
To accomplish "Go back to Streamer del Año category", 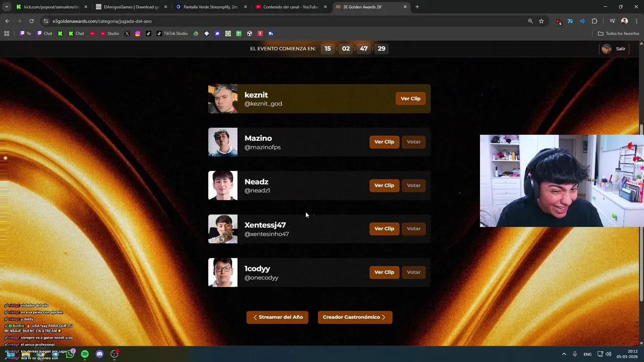I will pyautogui.click(x=277, y=317).
